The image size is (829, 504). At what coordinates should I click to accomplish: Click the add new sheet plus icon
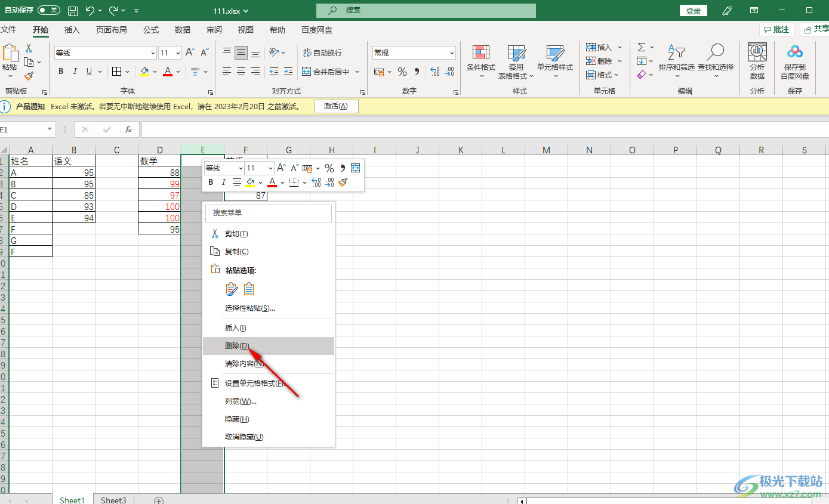click(x=159, y=500)
